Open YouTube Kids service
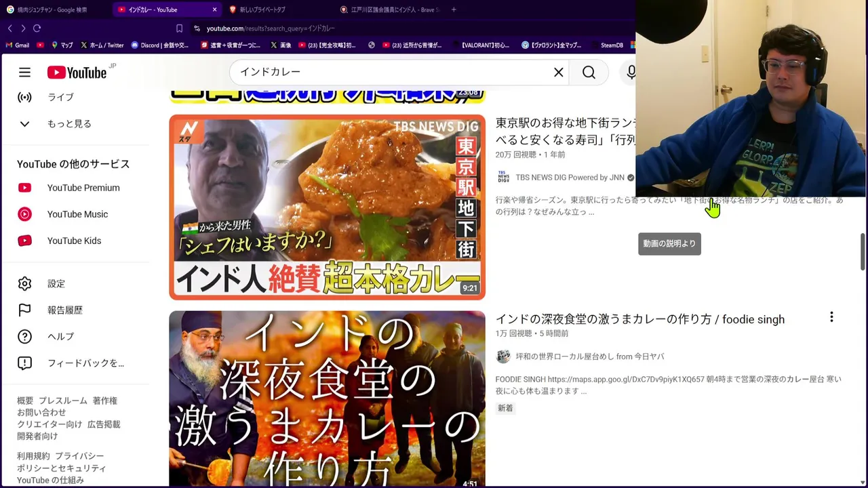 [75, 241]
